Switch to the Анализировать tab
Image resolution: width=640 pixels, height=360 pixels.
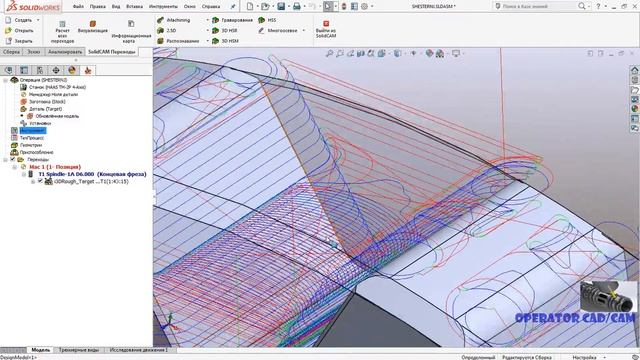click(65, 52)
